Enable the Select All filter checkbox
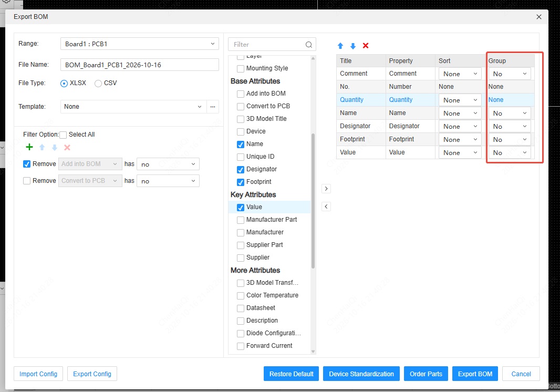560x392 pixels. 63,135
